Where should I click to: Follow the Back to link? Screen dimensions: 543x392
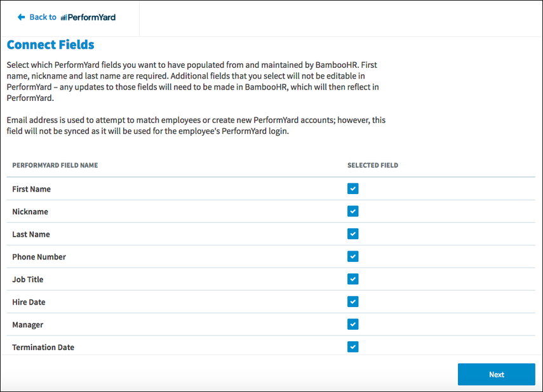point(43,17)
